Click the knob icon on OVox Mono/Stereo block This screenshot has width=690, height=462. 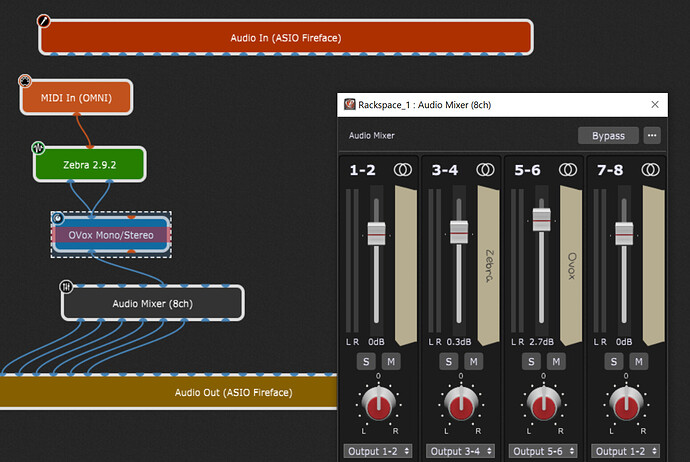pos(58,218)
